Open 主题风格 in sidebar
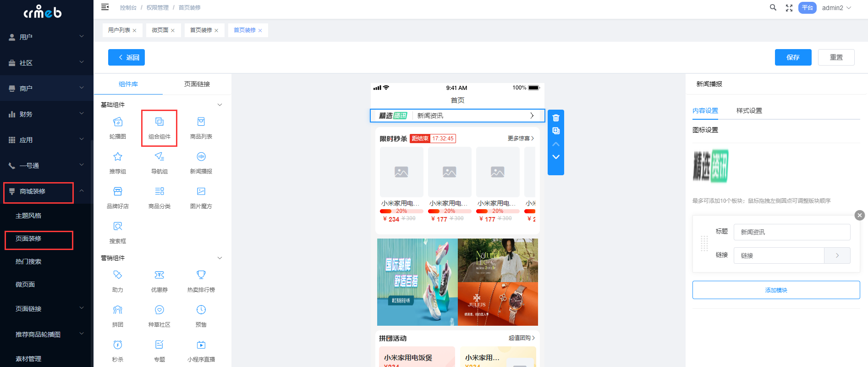Image resolution: width=868 pixels, height=367 pixels. click(28, 215)
